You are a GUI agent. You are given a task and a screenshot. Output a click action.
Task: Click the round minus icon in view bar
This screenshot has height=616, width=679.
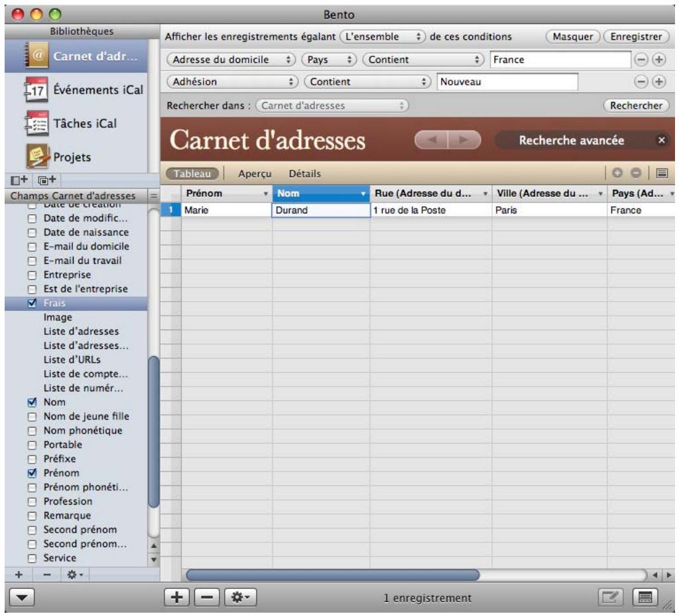(x=636, y=173)
